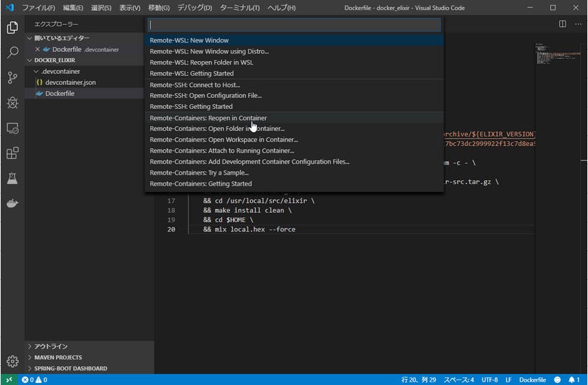
Task: Open the ファイル(F) menu
Action: pyautogui.click(x=38, y=8)
